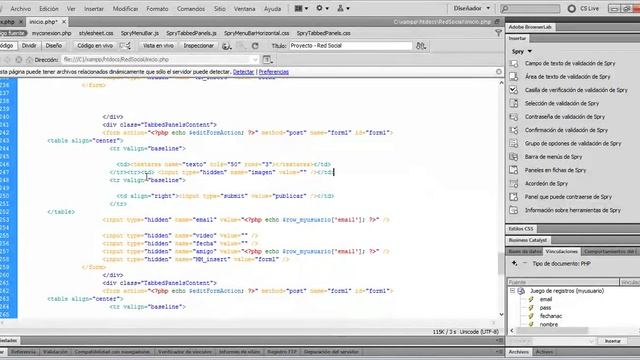Toggle Vista en vivo mode
640x360 pixels.
[158, 46]
